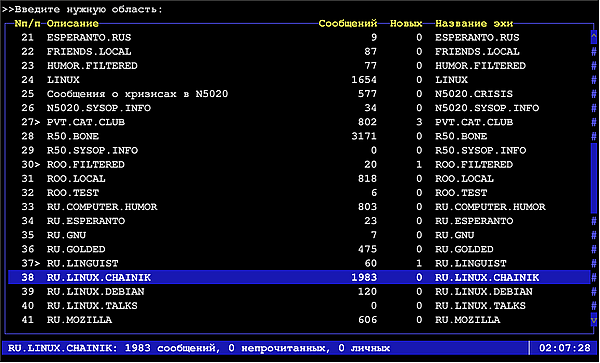Click the scrollbar thumb block
The height and width of the screenshot is (363, 600).
pyautogui.click(x=593, y=179)
